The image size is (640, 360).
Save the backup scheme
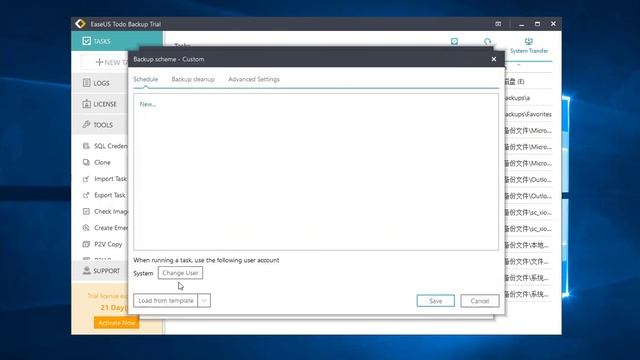pos(436,301)
